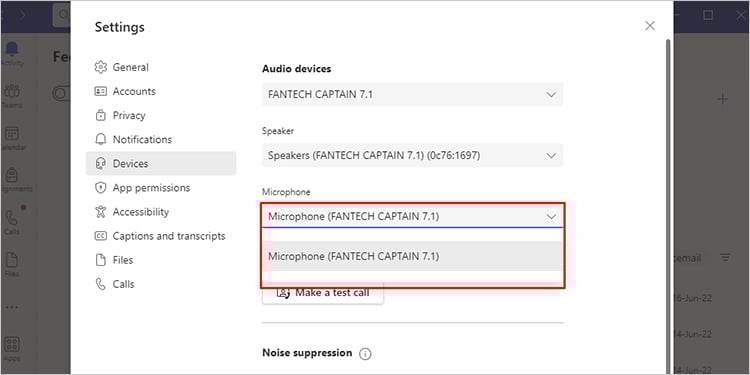
Task: Select the Privacy lock icon
Action: [100, 115]
